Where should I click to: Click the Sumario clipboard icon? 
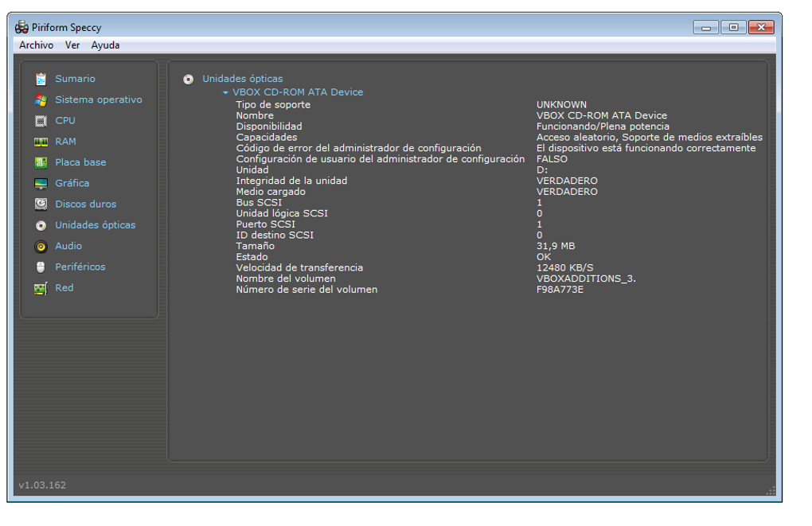click(x=41, y=79)
